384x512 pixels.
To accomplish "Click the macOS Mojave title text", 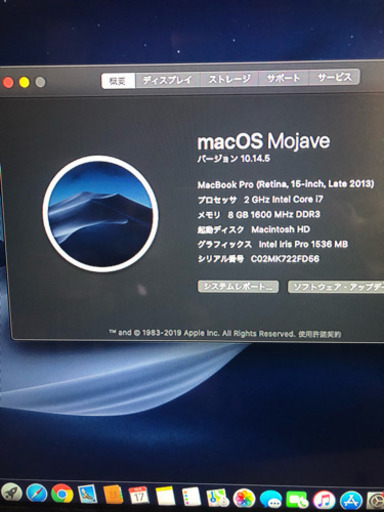I will pos(264,141).
